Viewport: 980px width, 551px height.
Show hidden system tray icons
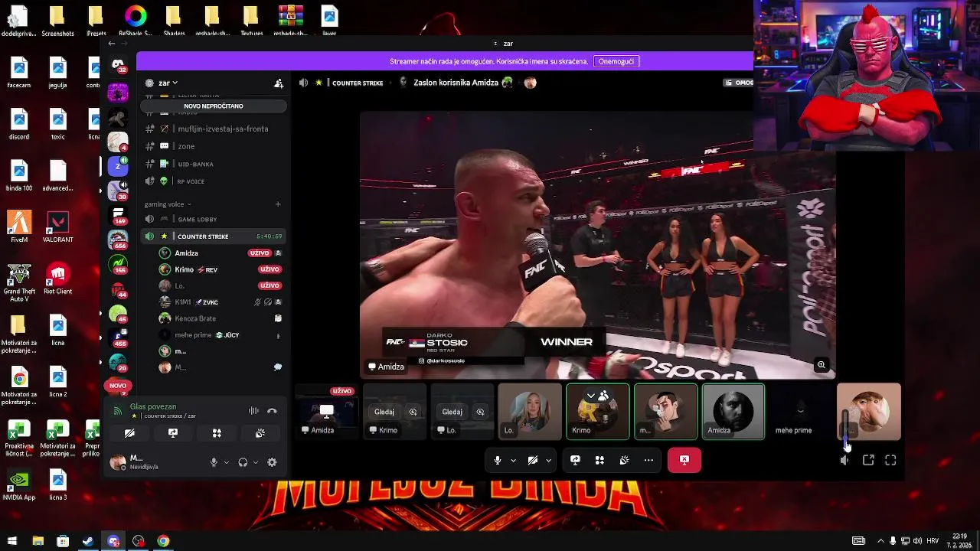(880, 541)
